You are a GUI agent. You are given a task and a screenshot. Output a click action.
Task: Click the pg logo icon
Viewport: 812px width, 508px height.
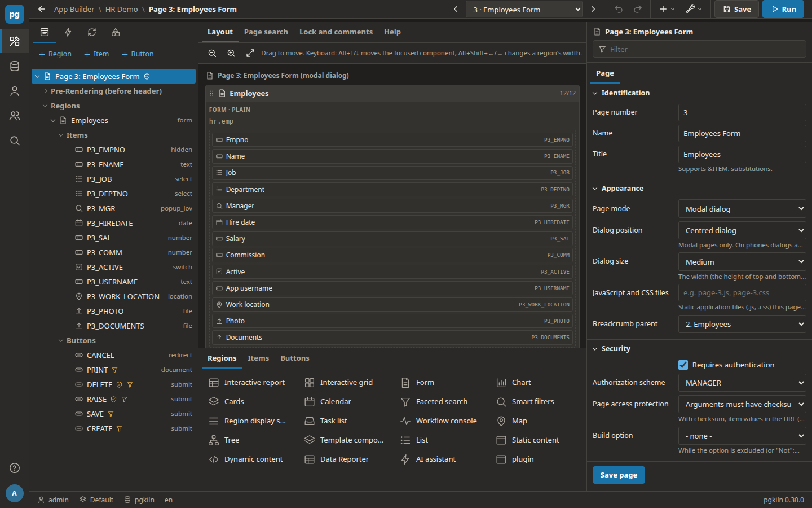click(15, 15)
